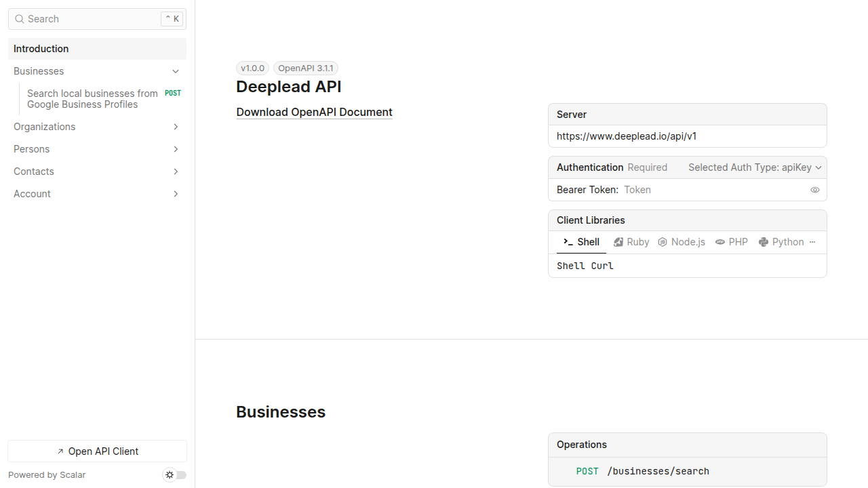This screenshot has width=868, height=488.
Task: Click the PHP library icon
Action: 720,242
